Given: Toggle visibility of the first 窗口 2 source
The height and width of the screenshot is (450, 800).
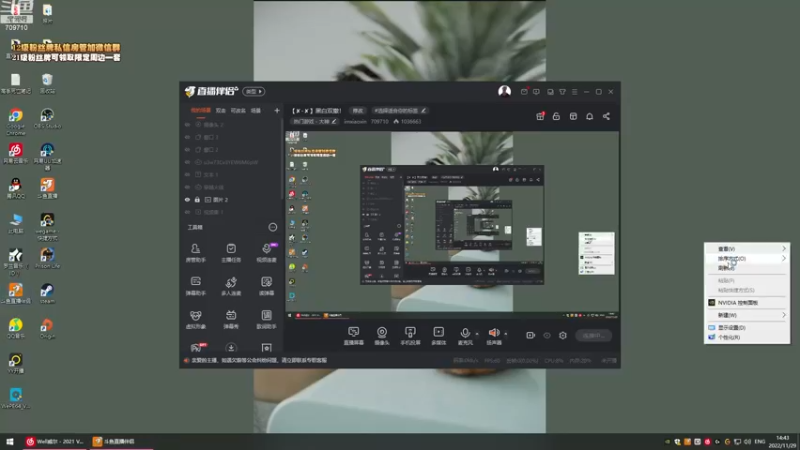Looking at the screenshot, I should [x=187, y=137].
